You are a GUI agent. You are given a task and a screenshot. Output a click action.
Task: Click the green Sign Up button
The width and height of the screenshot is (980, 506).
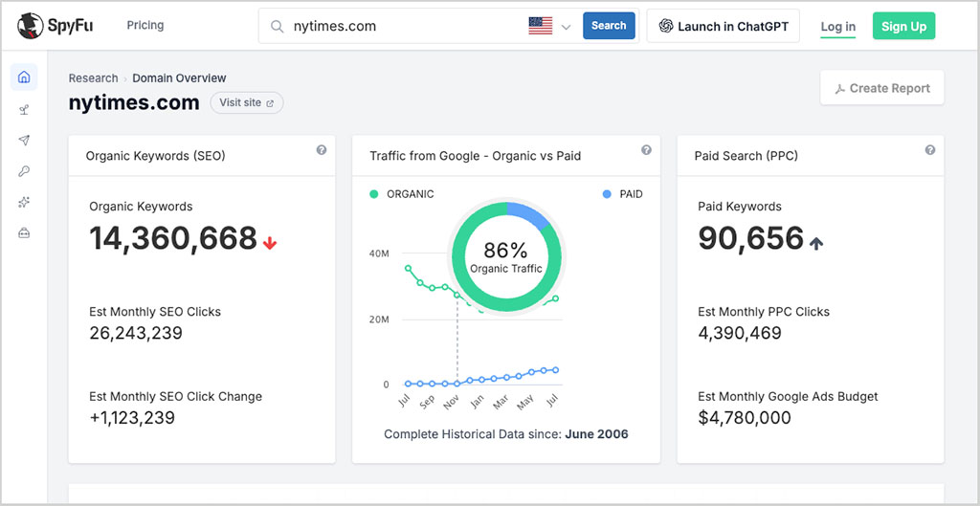tap(903, 26)
